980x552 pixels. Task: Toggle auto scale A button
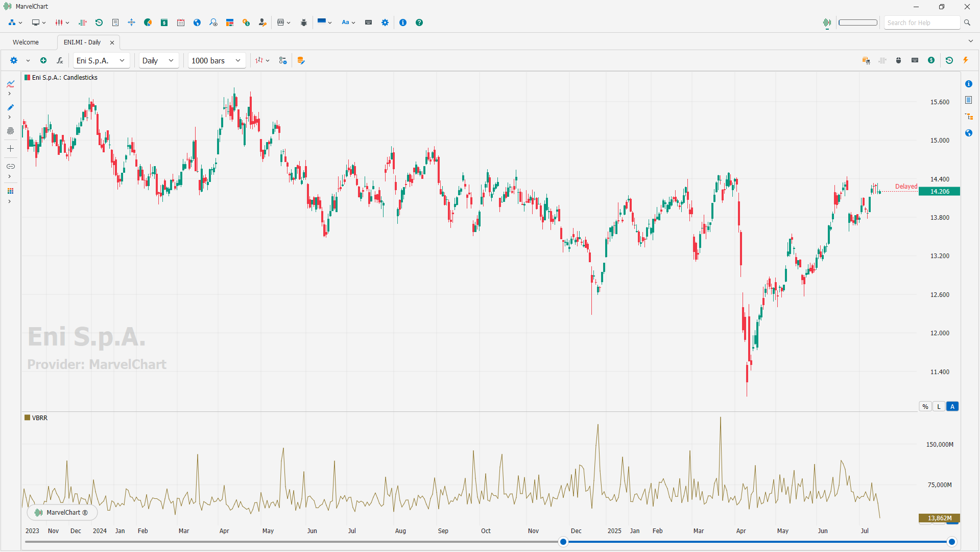[x=952, y=407]
